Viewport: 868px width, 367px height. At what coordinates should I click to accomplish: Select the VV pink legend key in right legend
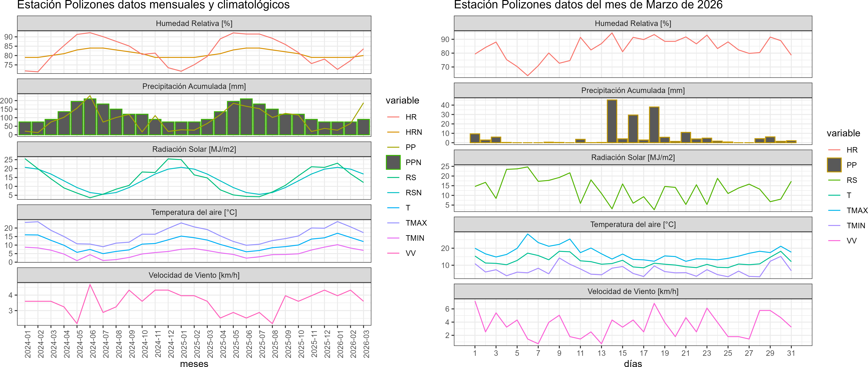[x=834, y=241]
